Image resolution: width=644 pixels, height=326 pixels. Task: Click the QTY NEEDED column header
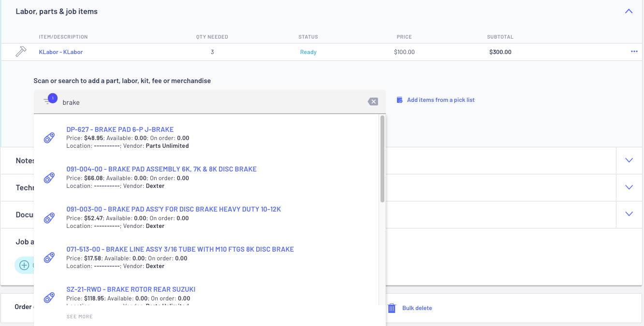pyautogui.click(x=212, y=37)
